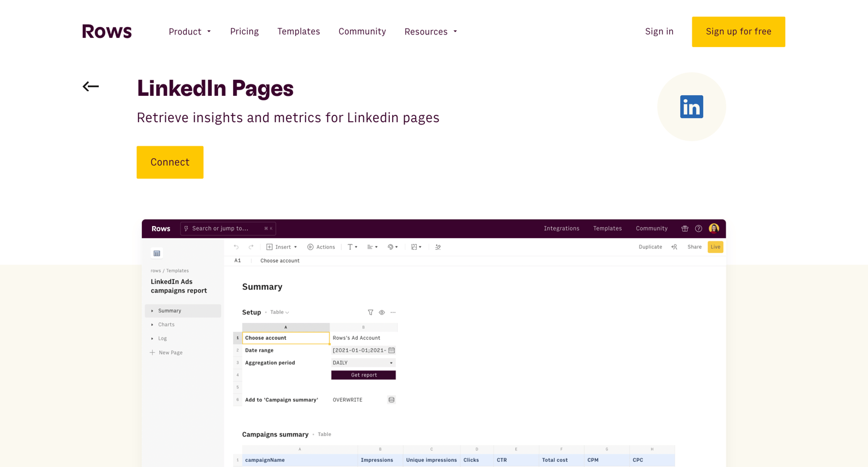Image resolution: width=868 pixels, height=467 pixels.
Task: Click the database icon next to OVERWRITE
Action: click(392, 400)
